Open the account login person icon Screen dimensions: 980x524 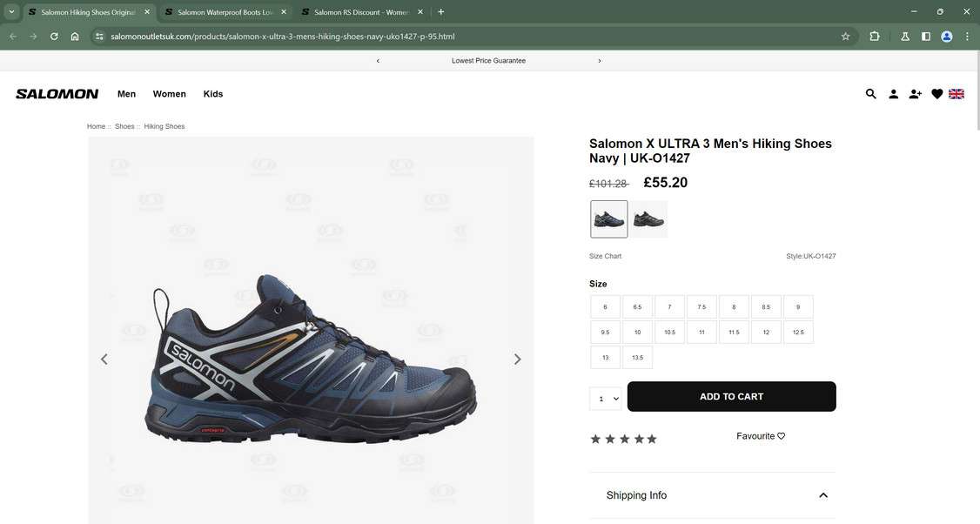[x=893, y=94]
